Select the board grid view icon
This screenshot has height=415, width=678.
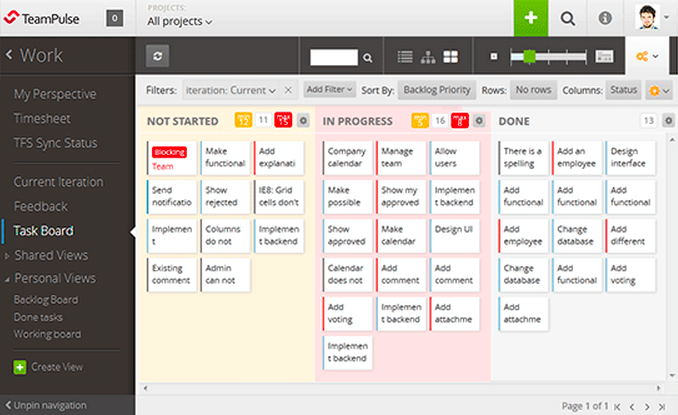[x=451, y=57]
